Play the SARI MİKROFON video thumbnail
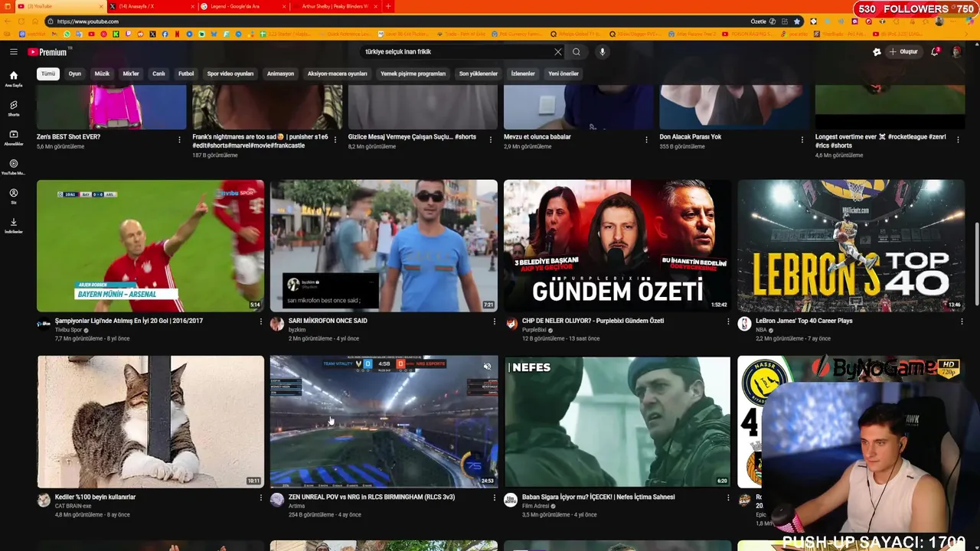This screenshot has width=980, height=551. pos(384,246)
